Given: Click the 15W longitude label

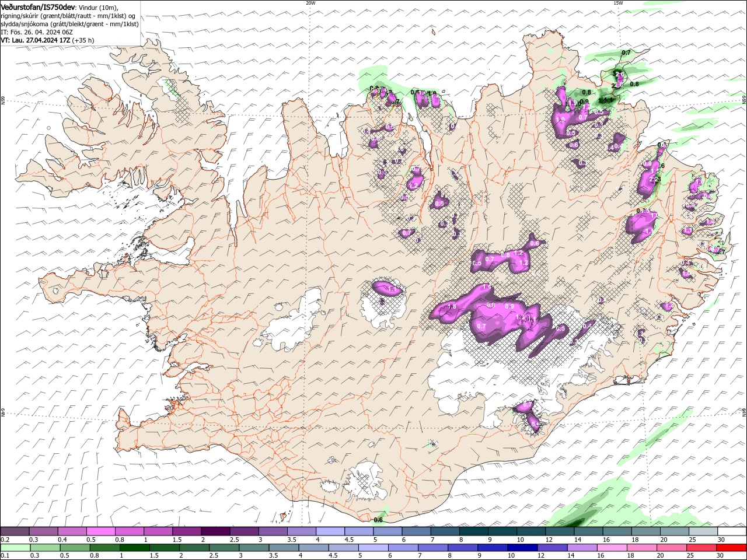Looking at the screenshot, I should click(617, 3).
